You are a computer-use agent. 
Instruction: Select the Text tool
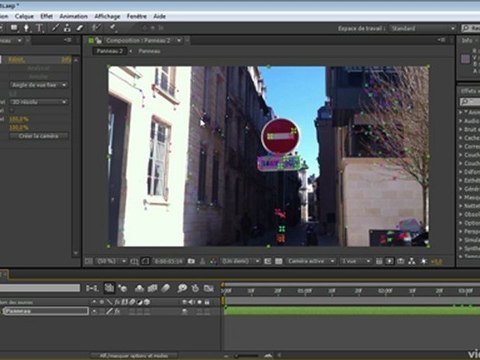coord(39,28)
